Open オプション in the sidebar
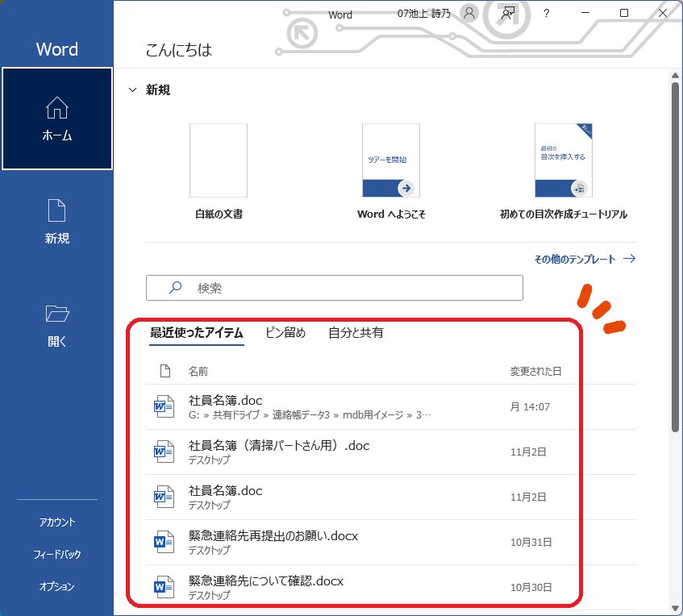This screenshot has width=683, height=616. click(x=57, y=586)
